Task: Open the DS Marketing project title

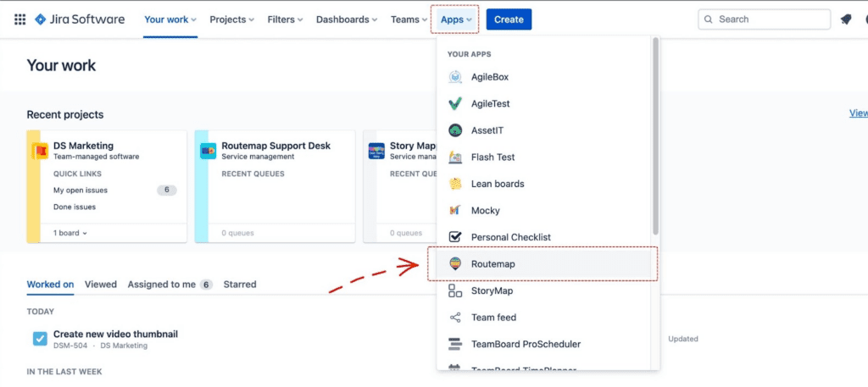Action: tap(84, 146)
